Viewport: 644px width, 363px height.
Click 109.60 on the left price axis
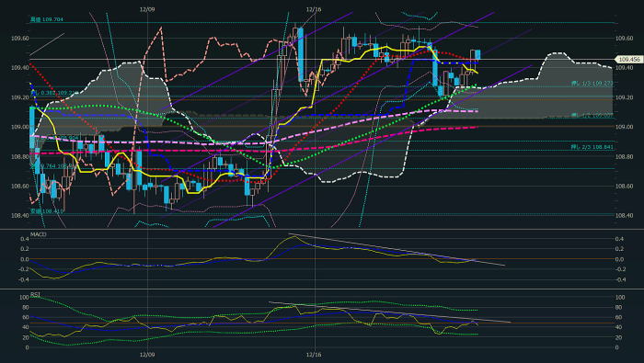(19, 39)
